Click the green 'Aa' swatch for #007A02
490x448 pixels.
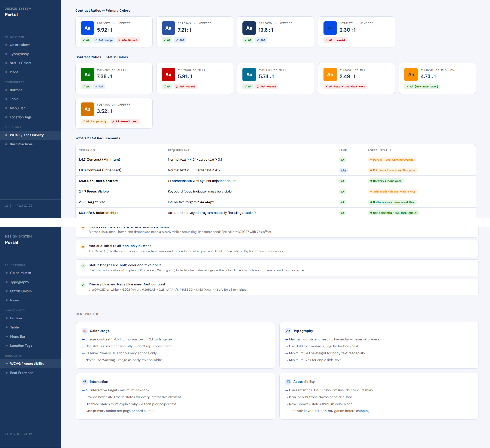coord(87,74)
